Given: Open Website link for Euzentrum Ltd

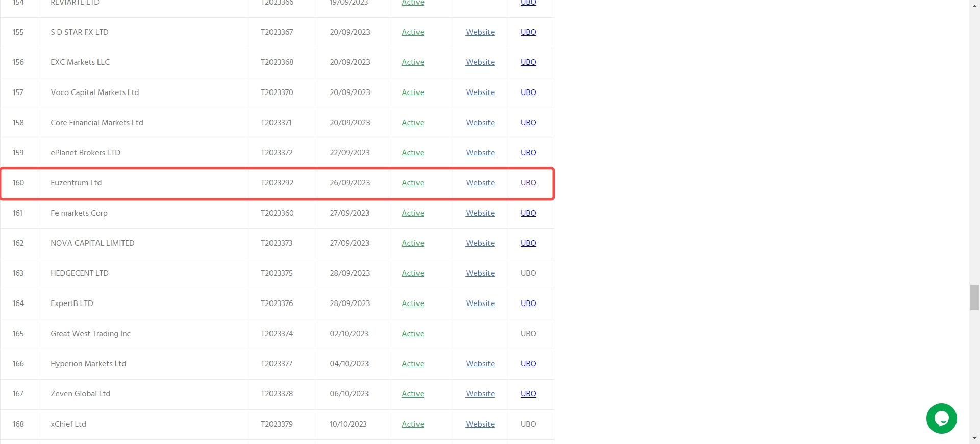Looking at the screenshot, I should [x=480, y=183].
